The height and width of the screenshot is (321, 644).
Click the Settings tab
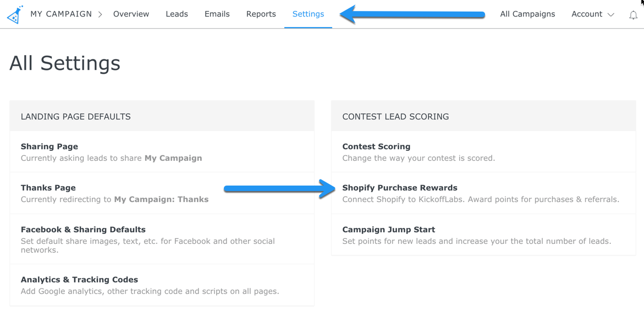tap(308, 14)
